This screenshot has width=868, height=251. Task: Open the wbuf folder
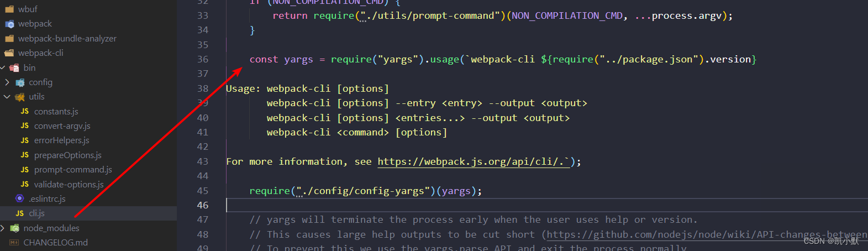point(28,9)
